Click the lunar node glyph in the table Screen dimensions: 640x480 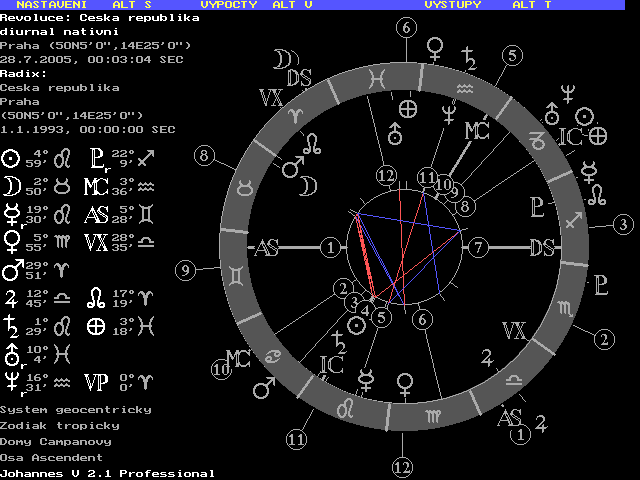coord(96,297)
